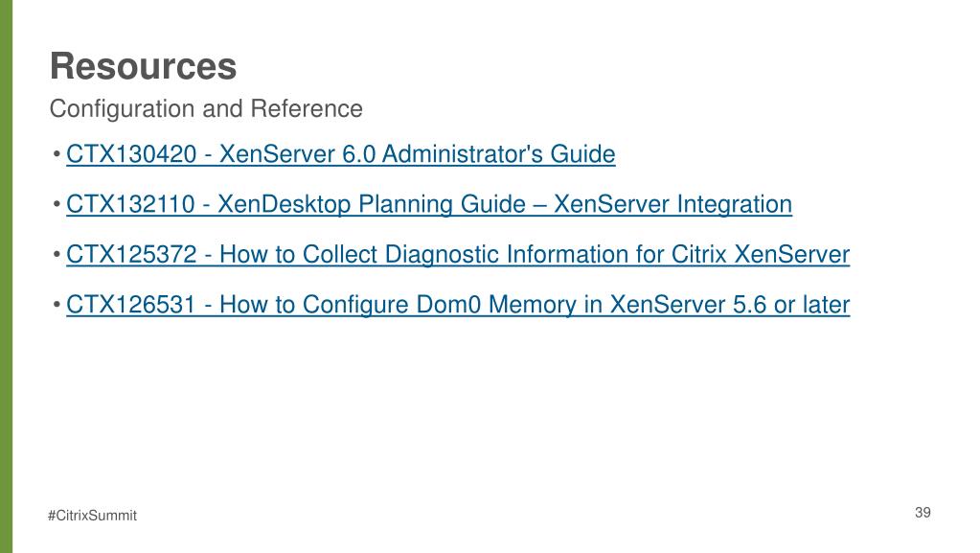Image resolution: width=980 pixels, height=553 pixels.
Task: Click the 'Administrator's Guide' text in first link
Action: pyautogui.click(x=498, y=154)
